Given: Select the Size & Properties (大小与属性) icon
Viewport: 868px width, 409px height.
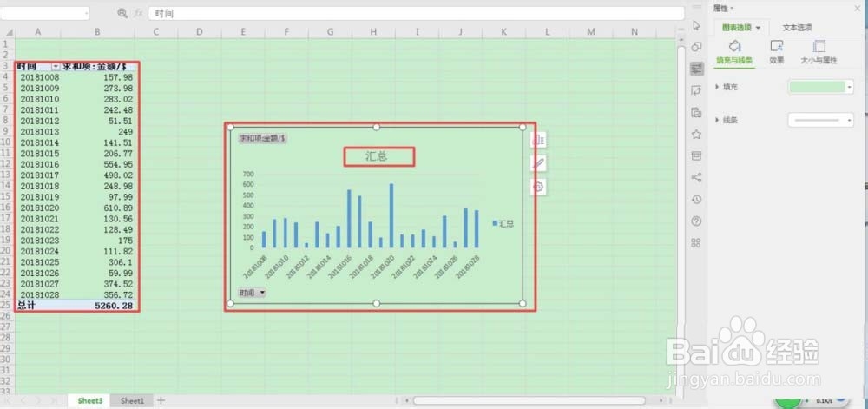Looking at the screenshot, I should pos(819,46).
